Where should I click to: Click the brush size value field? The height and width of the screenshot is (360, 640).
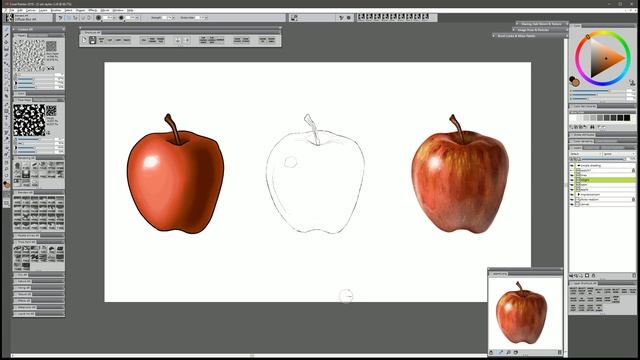coord(107,18)
